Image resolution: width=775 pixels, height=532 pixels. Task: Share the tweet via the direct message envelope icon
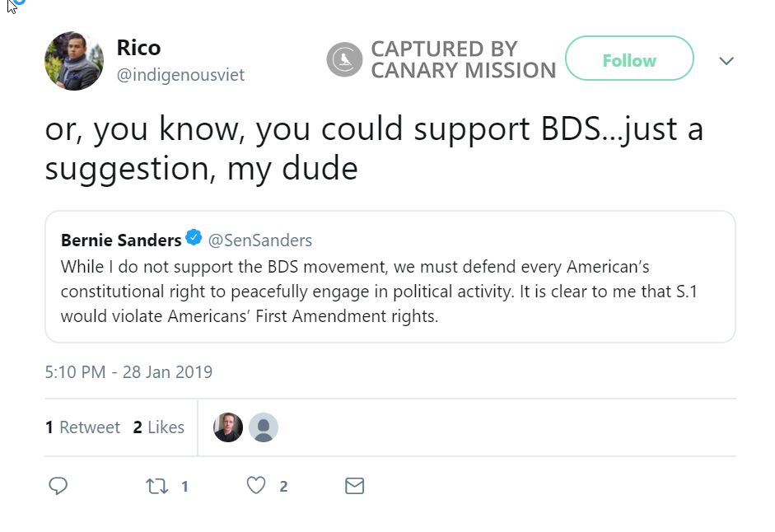355,486
